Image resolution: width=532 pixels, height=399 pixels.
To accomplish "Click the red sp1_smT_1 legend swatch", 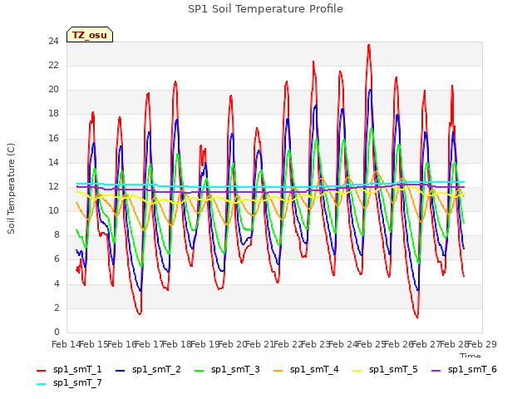I will pos(41,371).
